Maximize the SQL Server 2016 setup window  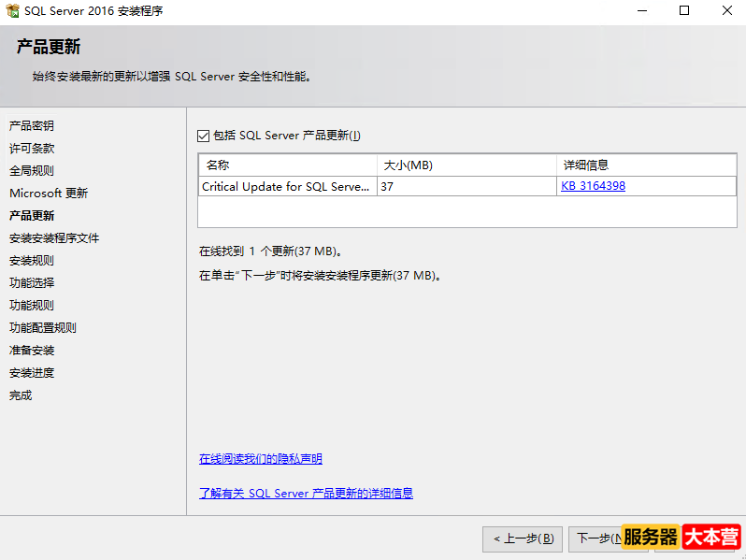tap(684, 10)
